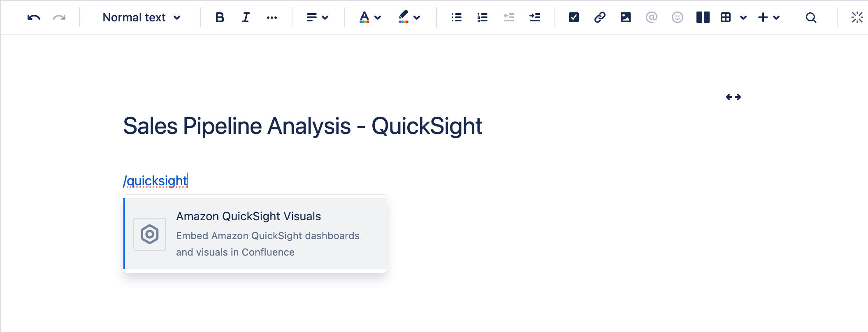Image resolution: width=868 pixels, height=332 pixels.
Task: Insert a table
Action: tap(726, 17)
